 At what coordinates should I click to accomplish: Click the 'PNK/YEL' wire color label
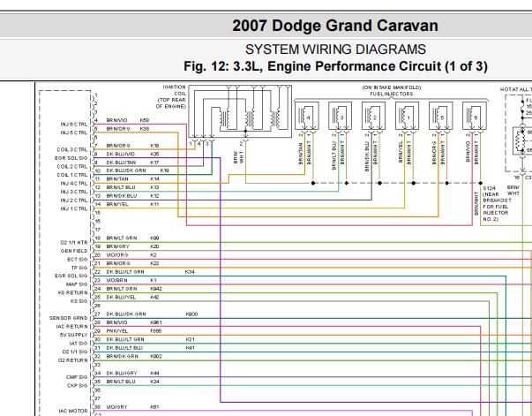117,331
